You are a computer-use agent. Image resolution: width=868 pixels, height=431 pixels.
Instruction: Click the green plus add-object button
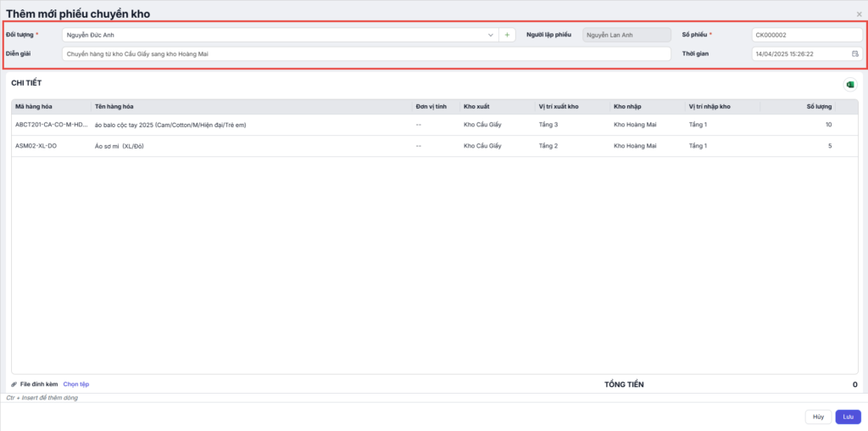coord(508,35)
